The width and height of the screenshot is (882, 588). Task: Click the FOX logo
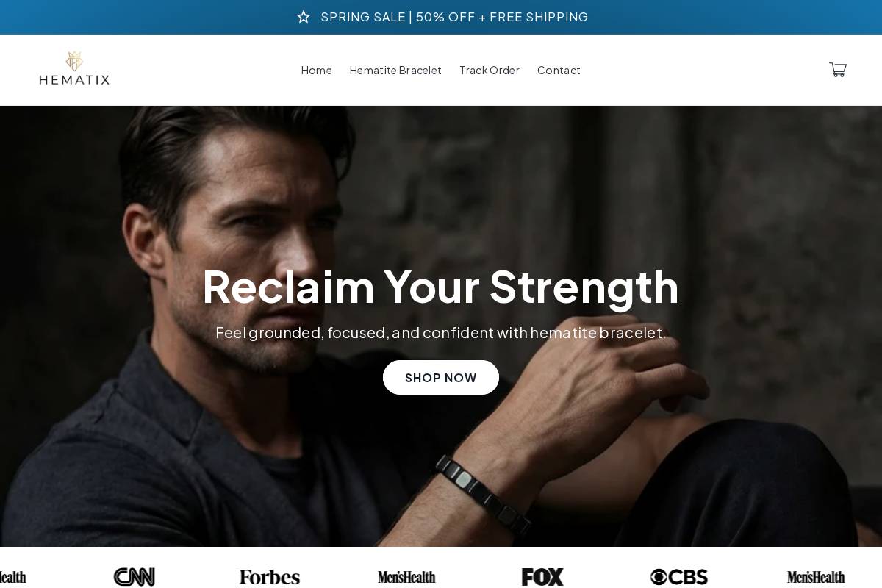(542, 577)
